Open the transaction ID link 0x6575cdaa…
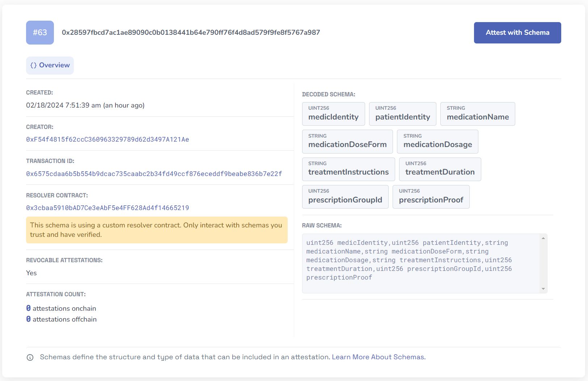The image size is (588, 381). click(x=154, y=174)
